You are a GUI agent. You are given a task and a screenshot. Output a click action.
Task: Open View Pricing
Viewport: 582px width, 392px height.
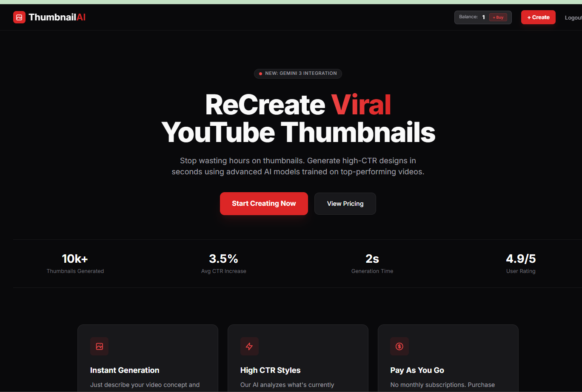[345, 203]
